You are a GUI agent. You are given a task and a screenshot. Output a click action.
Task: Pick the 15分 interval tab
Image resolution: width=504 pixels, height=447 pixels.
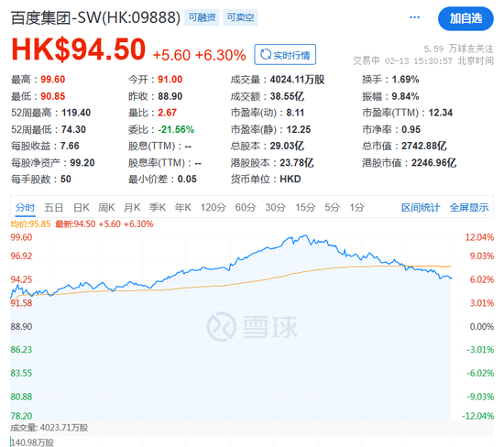pos(305,208)
